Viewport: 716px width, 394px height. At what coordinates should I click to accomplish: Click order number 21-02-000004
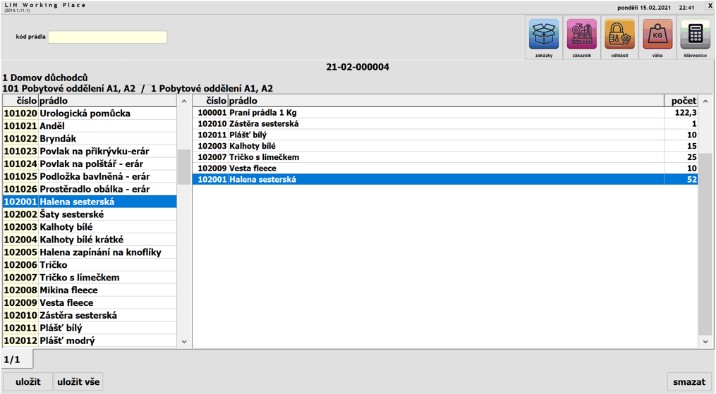[358, 67]
